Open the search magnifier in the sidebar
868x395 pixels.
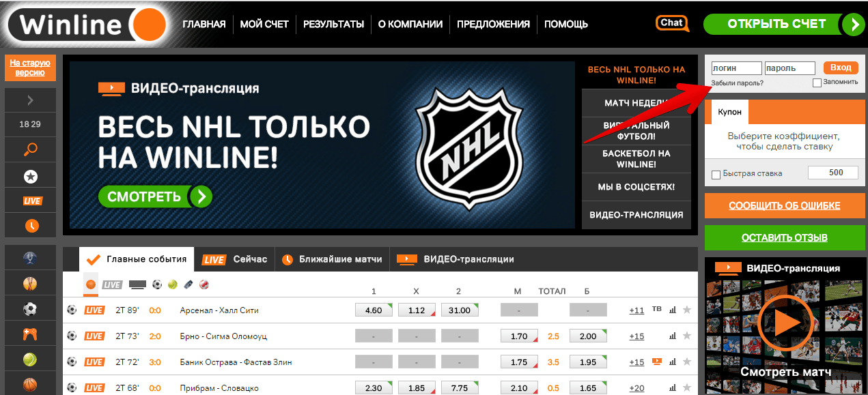[x=30, y=149]
